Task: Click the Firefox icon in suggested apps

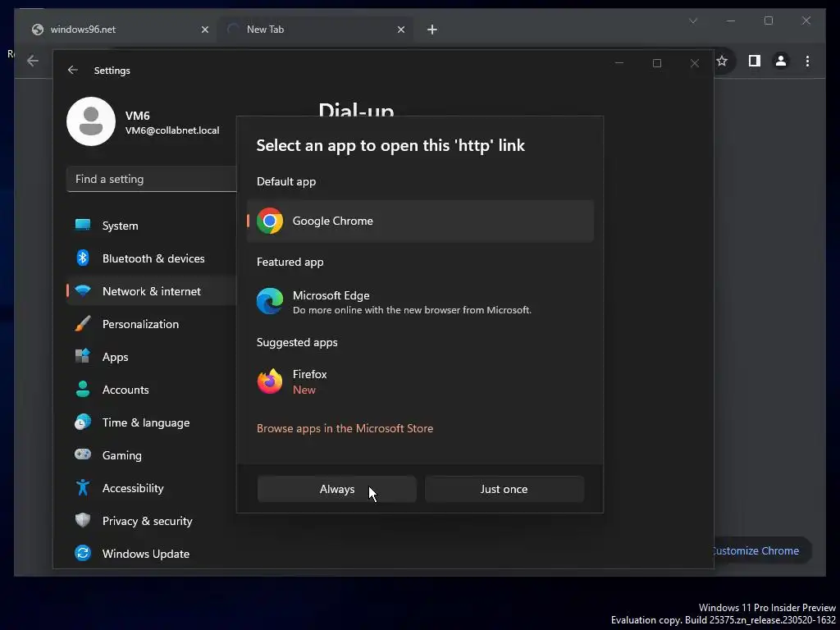Action: (x=270, y=381)
